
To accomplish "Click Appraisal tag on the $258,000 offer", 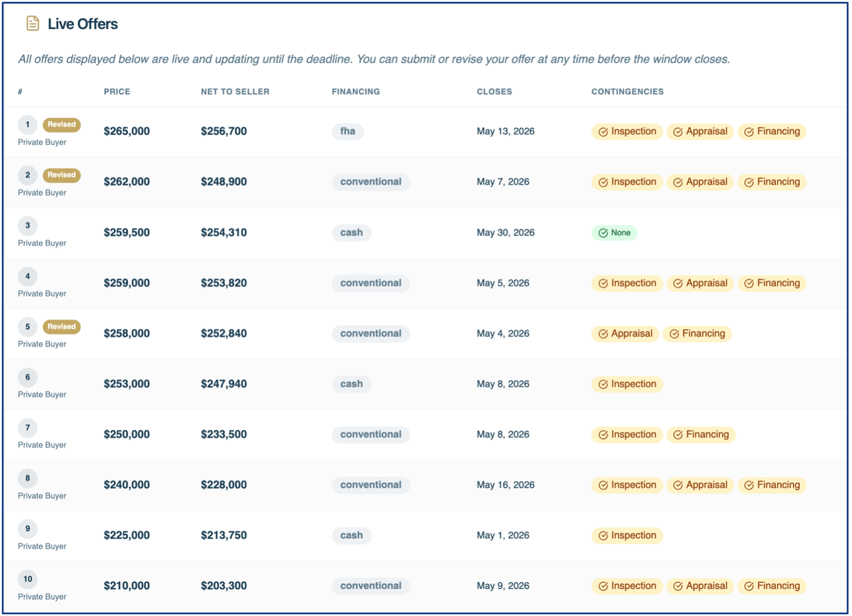I will click(x=625, y=334).
